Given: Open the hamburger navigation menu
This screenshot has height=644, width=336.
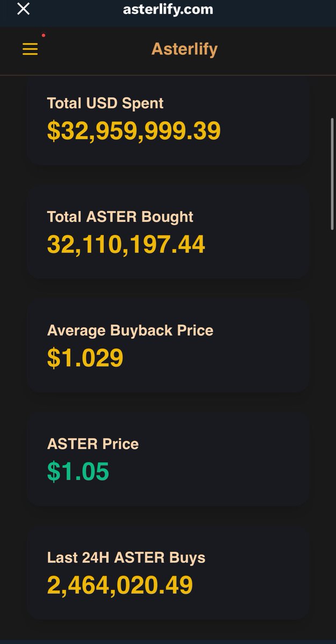Looking at the screenshot, I should pos(30,49).
